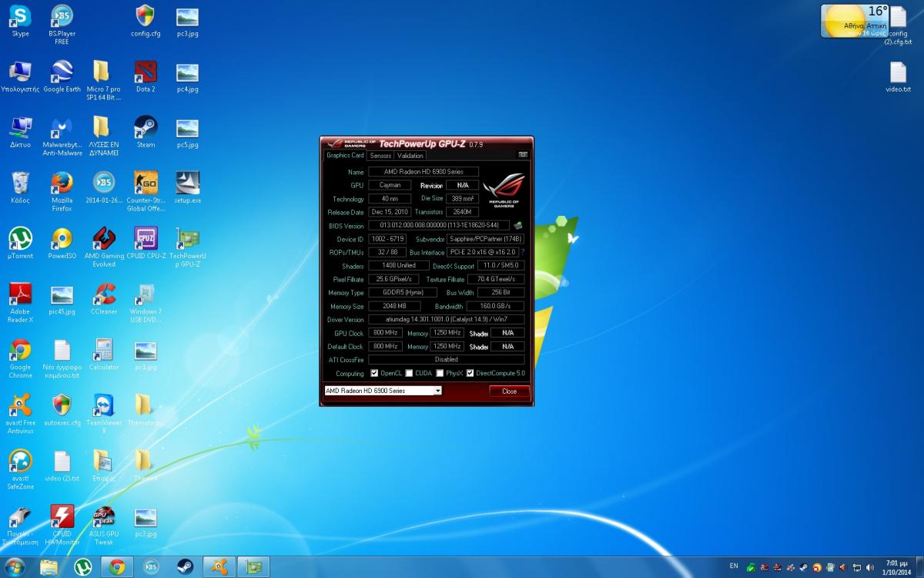Click the Steam taskbar button
Screen dimensions: 924x578
click(186, 567)
